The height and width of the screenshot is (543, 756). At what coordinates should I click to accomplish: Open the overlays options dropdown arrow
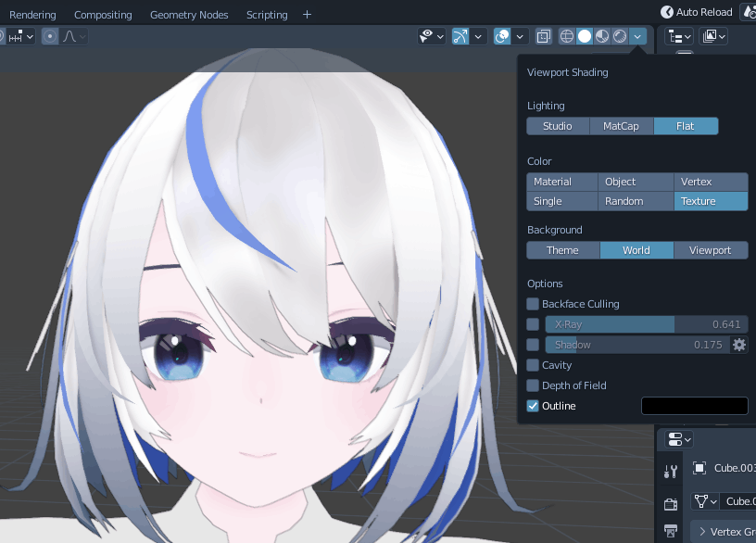(x=520, y=36)
